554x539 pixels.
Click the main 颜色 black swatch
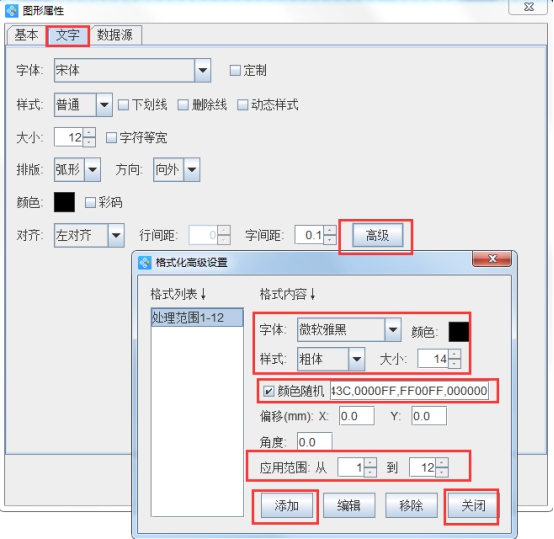coord(64,202)
